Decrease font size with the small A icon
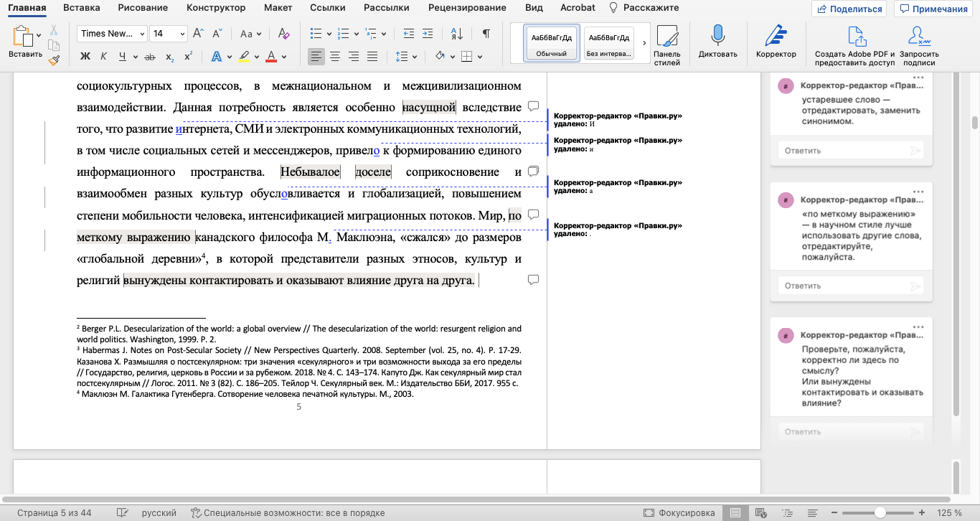 click(x=218, y=34)
